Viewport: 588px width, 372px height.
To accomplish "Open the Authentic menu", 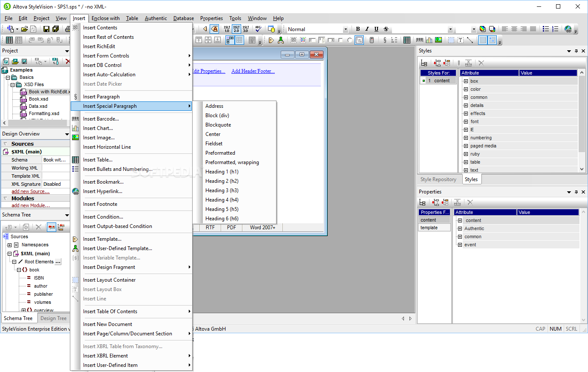I will (156, 18).
